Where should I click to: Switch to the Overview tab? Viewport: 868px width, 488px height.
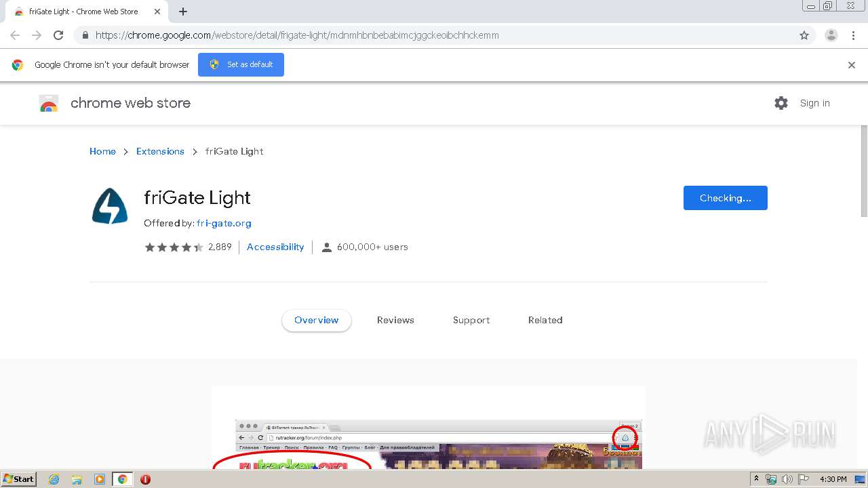click(317, 321)
